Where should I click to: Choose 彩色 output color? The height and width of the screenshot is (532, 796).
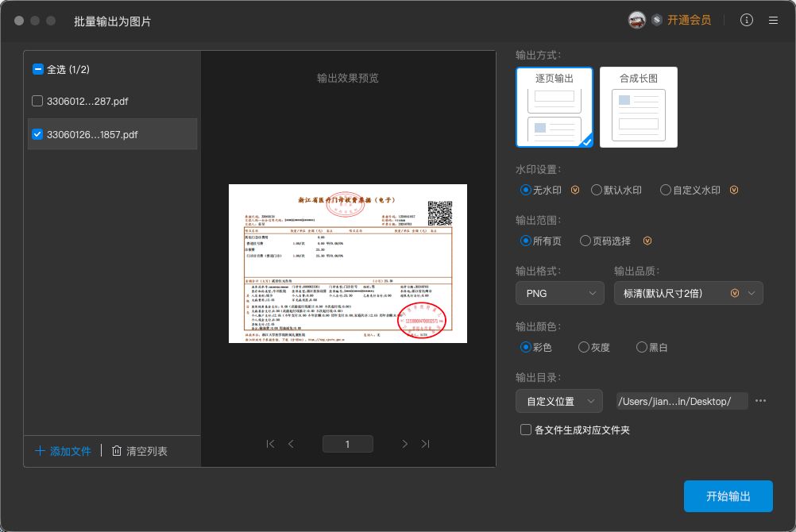(526, 347)
